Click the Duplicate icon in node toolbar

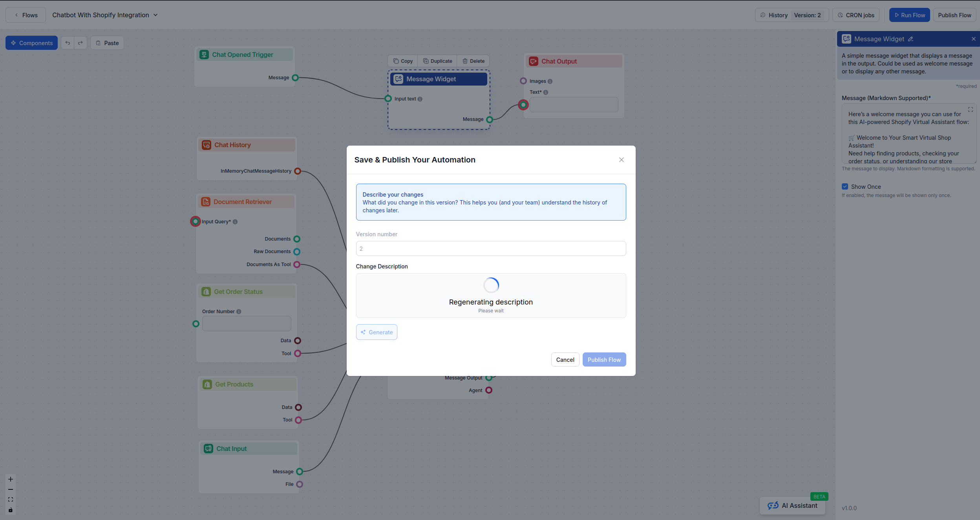[426, 61]
